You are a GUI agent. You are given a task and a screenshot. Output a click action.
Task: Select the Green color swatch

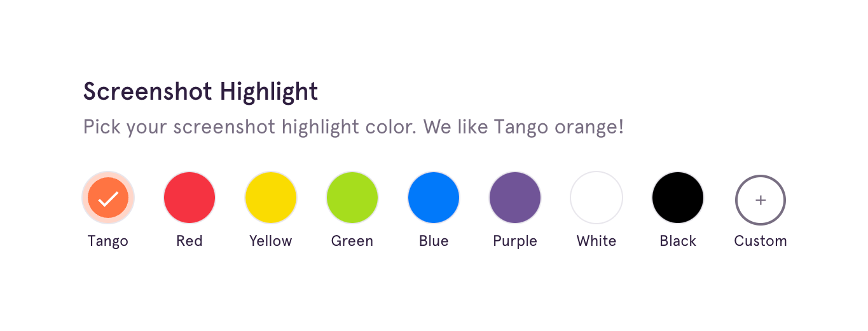click(x=352, y=198)
